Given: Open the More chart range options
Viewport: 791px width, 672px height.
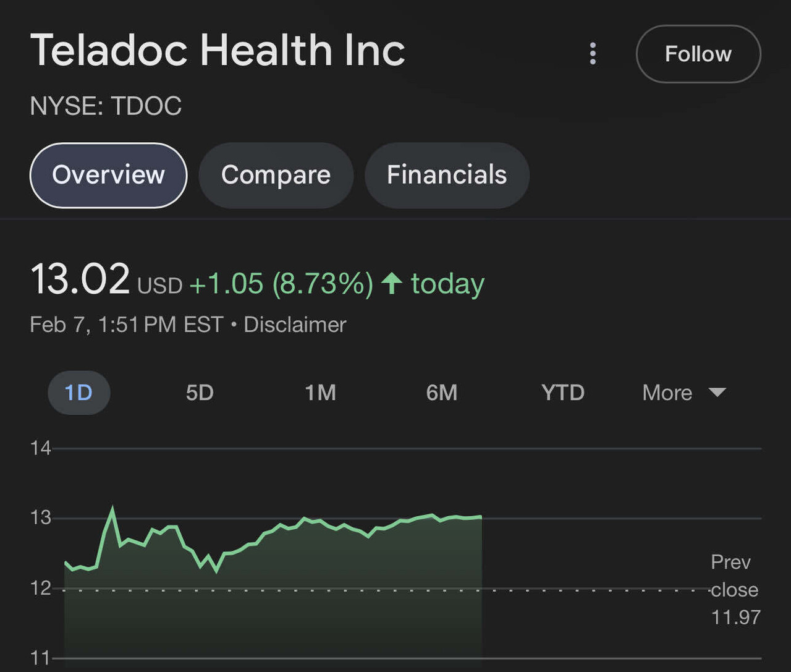Looking at the screenshot, I should tap(667, 393).
